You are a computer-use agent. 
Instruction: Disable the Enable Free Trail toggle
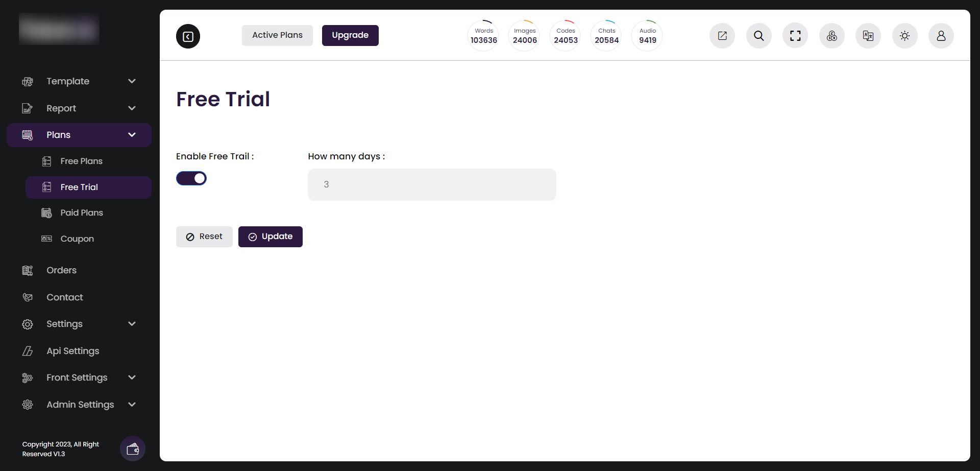(x=191, y=178)
